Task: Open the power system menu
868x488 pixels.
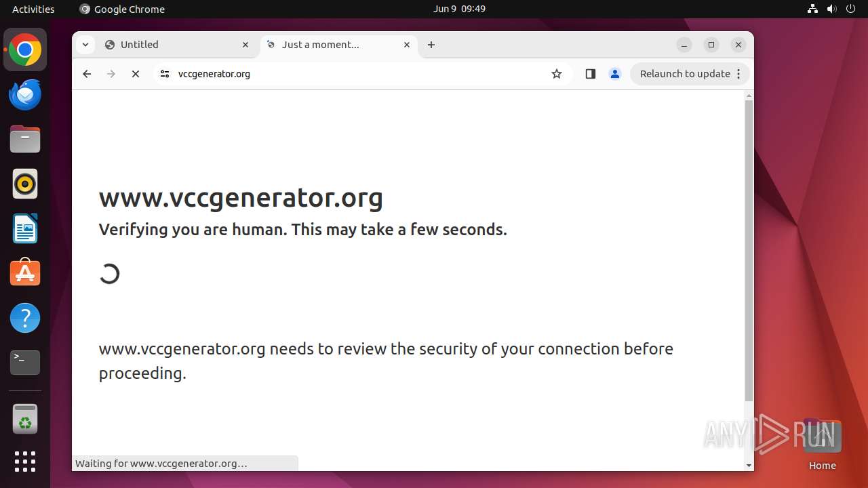Action: [850, 9]
